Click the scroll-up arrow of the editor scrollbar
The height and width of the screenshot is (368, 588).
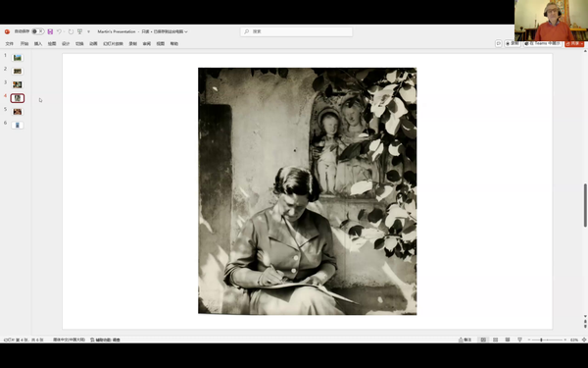pyautogui.click(x=585, y=51)
